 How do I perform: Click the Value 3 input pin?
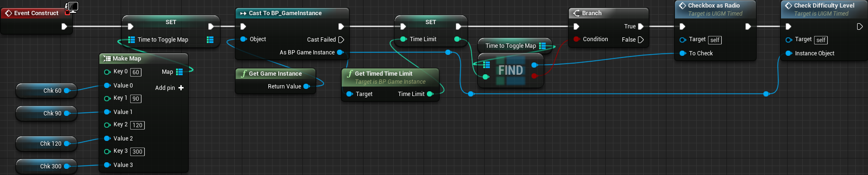(107, 165)
